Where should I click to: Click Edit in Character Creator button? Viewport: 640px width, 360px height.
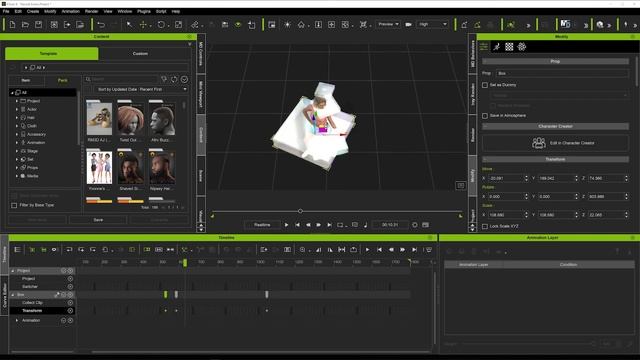[556, 143]
